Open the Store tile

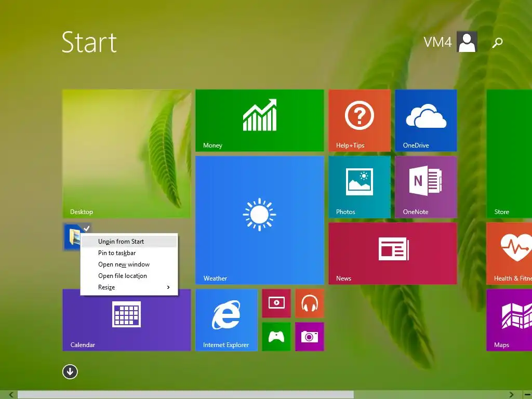[509, 153]
